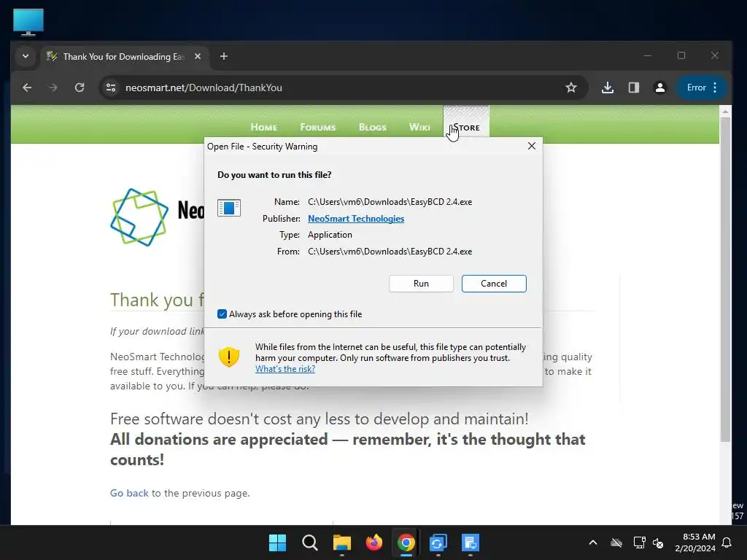
Task: Select the Thank You for Downloading tab
Action: [123, 57]
